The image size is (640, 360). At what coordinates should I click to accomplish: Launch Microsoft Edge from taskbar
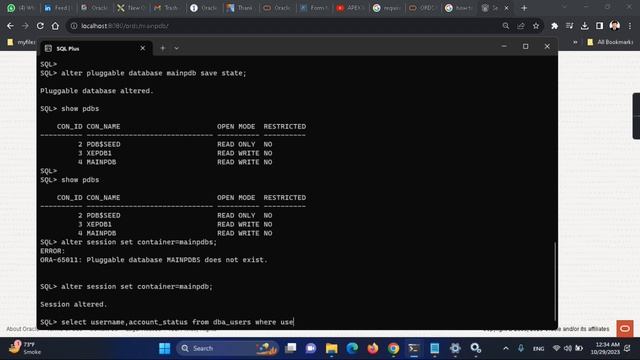click(352, 348)
